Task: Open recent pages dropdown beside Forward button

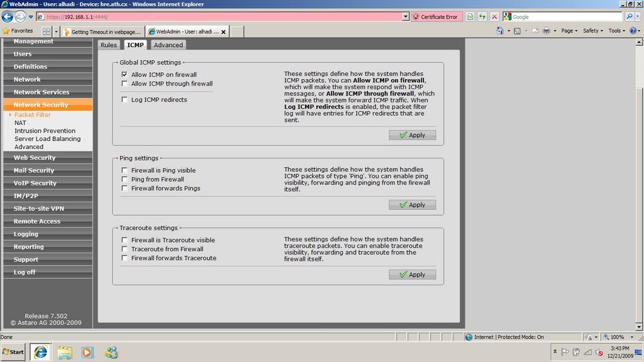Action: click(x=31, y=17)
